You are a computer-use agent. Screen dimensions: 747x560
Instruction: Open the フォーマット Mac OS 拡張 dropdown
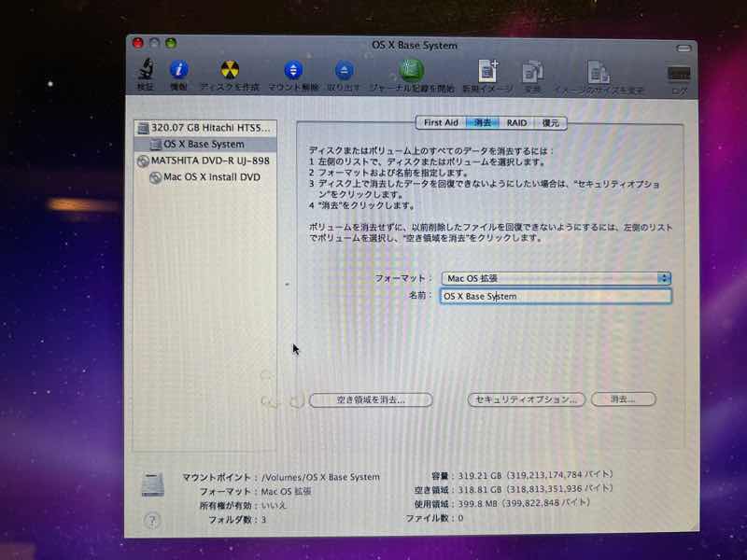point(556,278)
